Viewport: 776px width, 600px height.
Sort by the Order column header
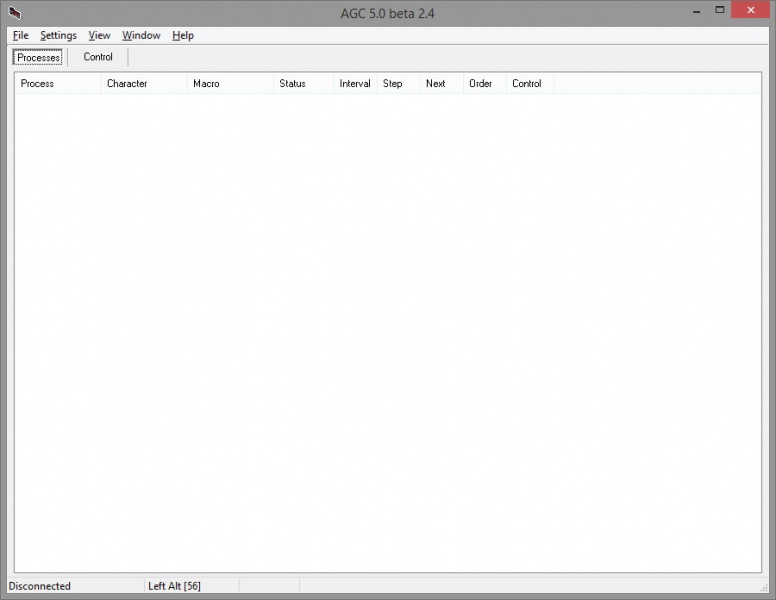tap(484, 84)
